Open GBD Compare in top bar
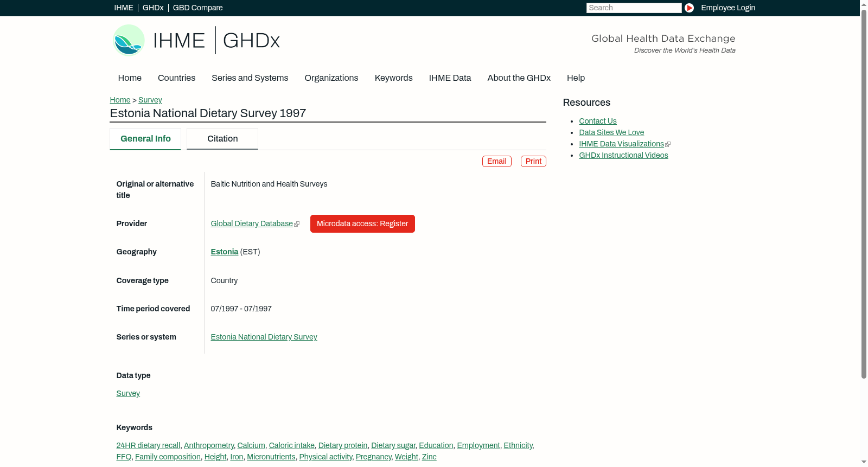The image size is (868, 467). click(x=198, y=8)
